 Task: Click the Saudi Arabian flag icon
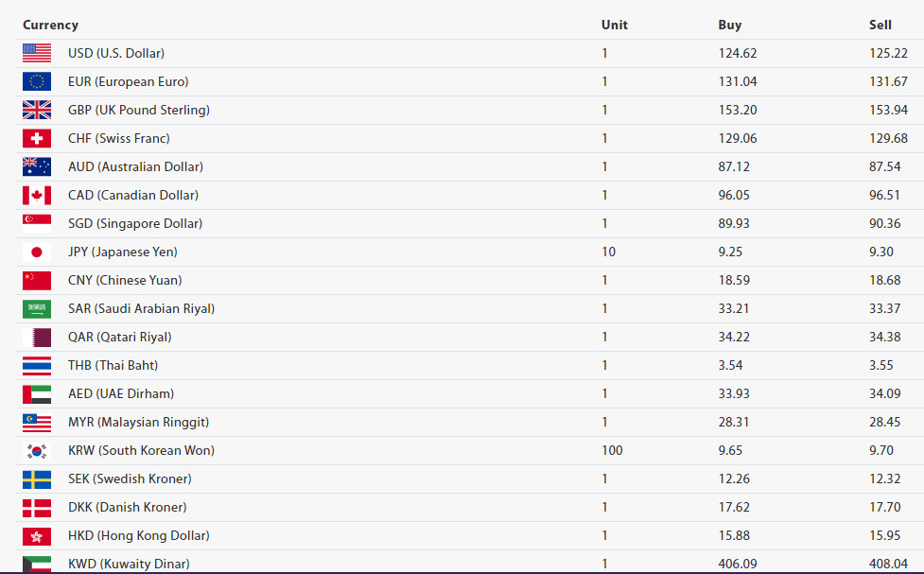[37, 309]
